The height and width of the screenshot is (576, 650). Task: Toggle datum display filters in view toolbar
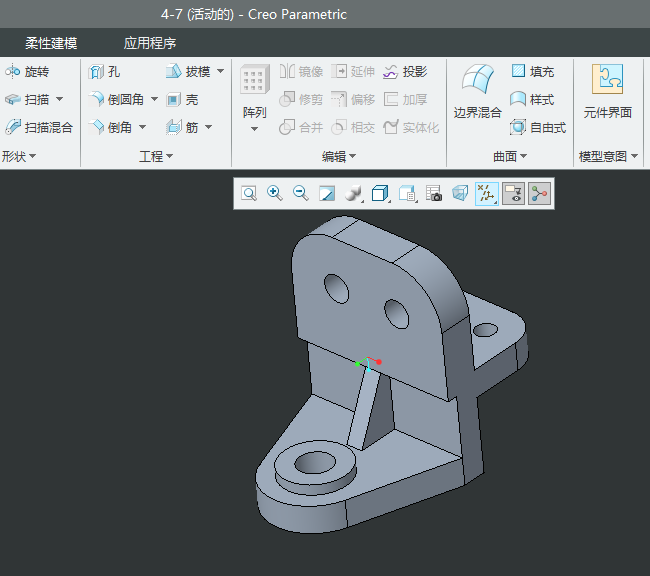[486, 194]
